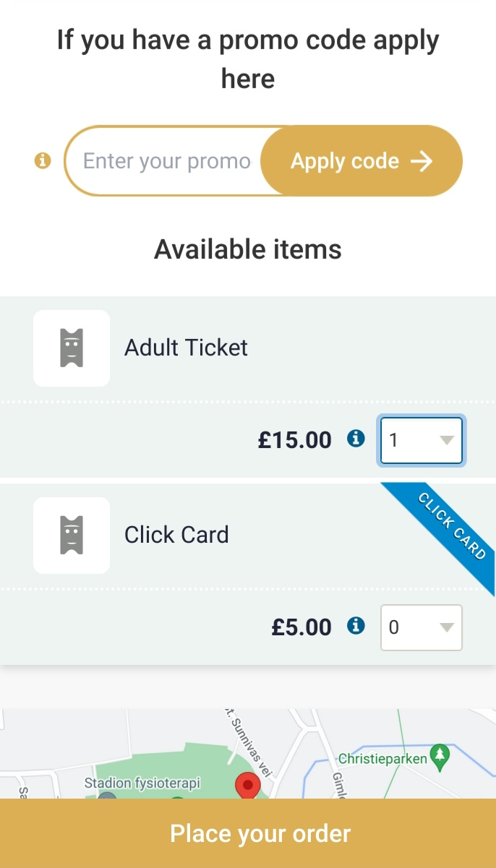Select the red location pin on map
This screenshot has width=496, height=868.
click(248, 786)
